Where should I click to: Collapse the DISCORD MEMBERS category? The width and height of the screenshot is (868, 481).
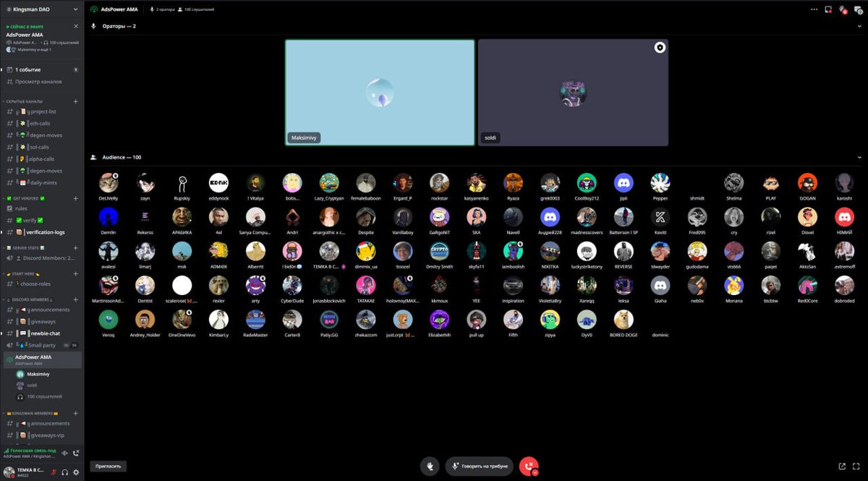pos(29,299)
